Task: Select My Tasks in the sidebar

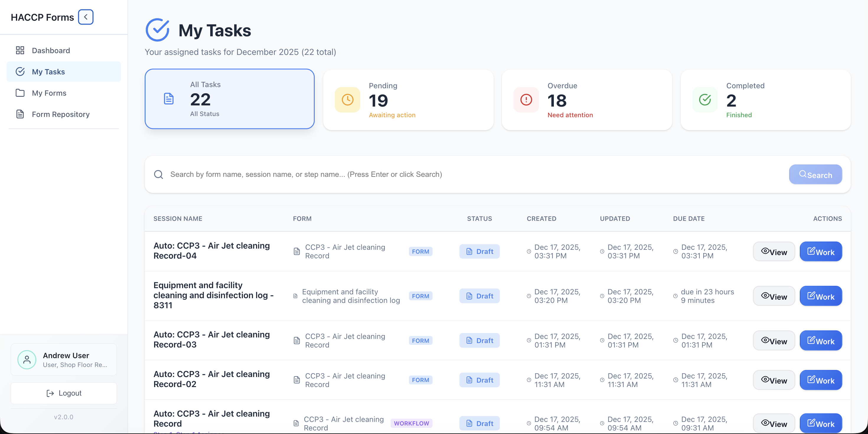Action: pyautogui.click(x=48, y=71)
